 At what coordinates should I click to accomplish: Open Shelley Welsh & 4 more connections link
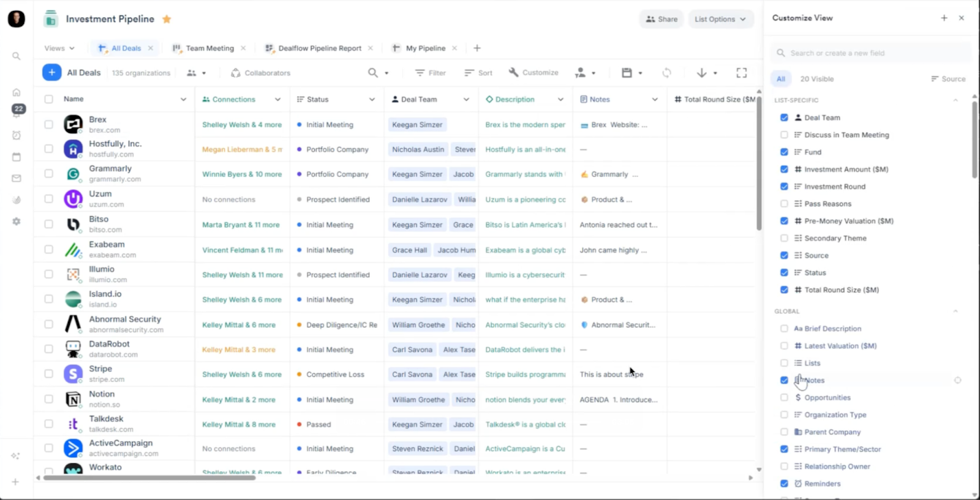(242, 124)
